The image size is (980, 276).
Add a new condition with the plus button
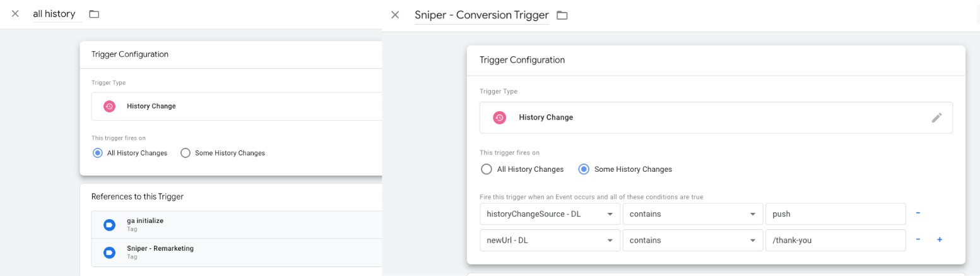(x=940, y=239)
